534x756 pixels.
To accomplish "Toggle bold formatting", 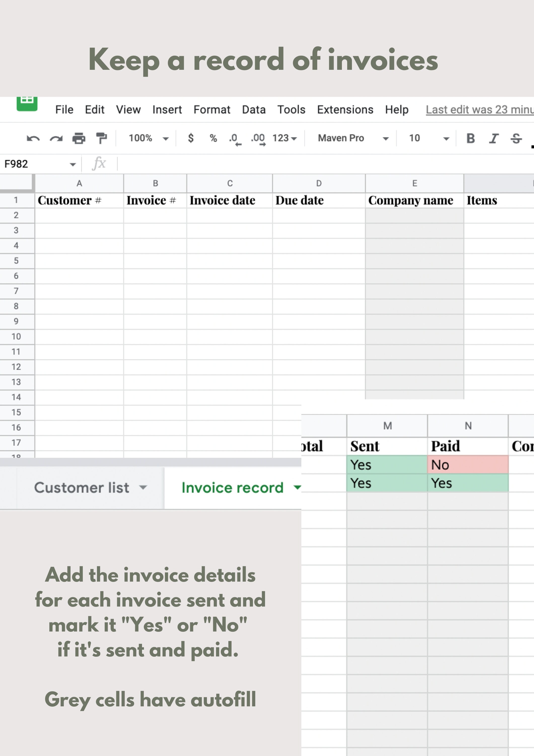I will [x=471, y=138].
